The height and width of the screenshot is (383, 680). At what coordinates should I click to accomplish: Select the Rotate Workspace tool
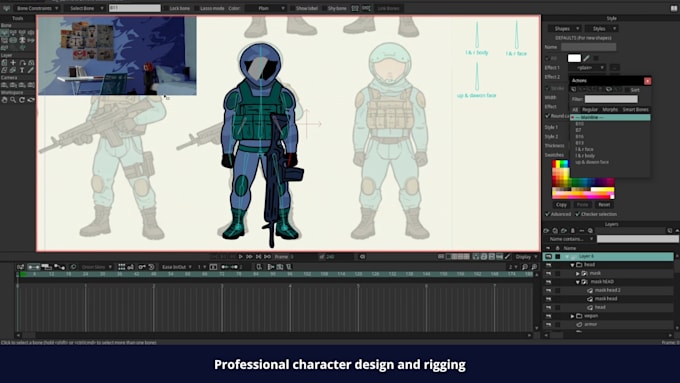22,100
